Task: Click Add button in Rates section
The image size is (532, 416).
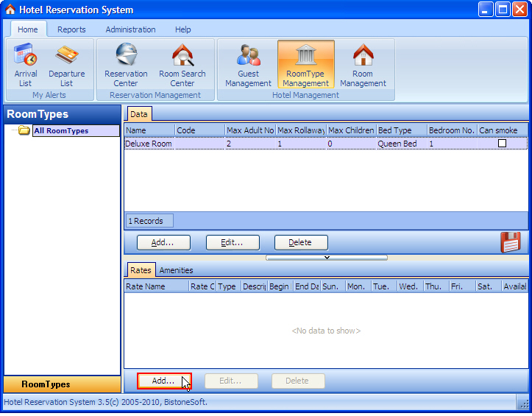Action: tap(163, 381)
